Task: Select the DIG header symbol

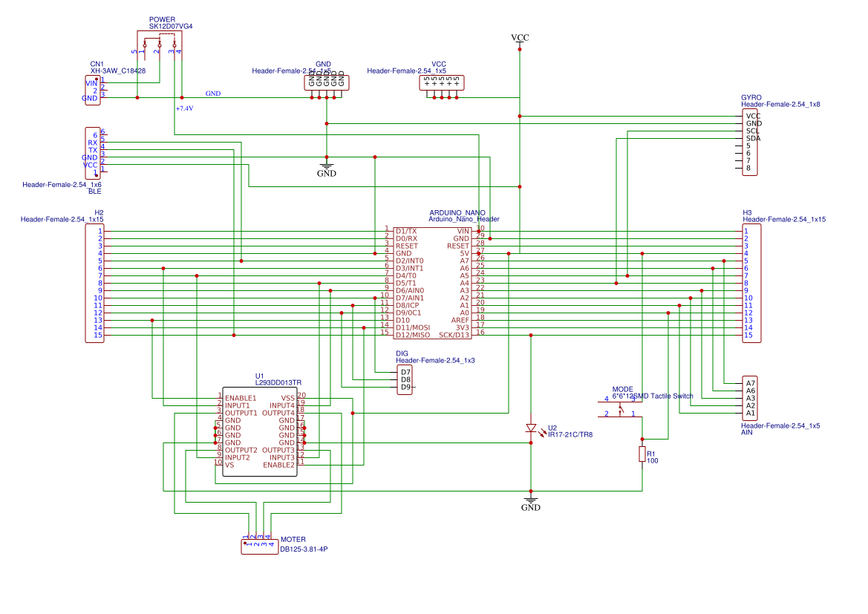Action: [405, 380]
